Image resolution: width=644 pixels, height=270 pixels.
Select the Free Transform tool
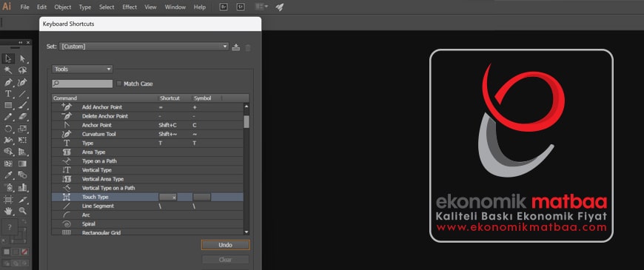(23, 141)
